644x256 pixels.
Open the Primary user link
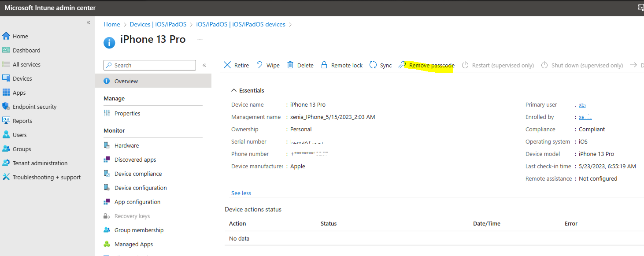point(582,105)
